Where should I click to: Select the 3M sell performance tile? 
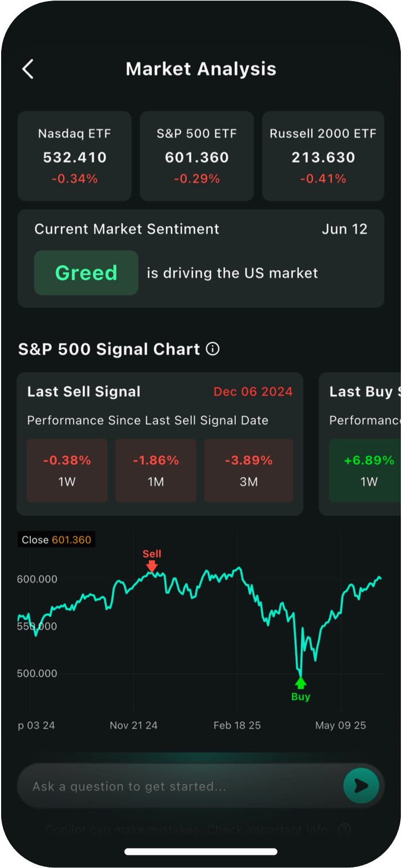(x=248, y=471)
